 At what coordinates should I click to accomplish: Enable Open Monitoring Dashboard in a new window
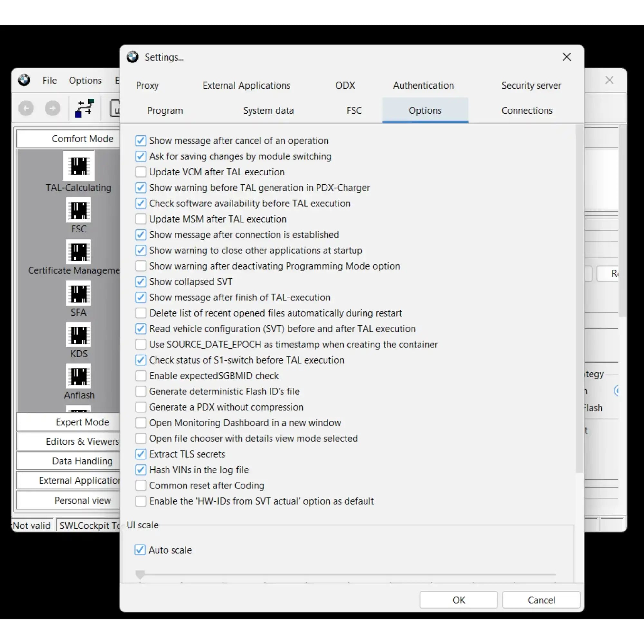[x=141, y=423]
